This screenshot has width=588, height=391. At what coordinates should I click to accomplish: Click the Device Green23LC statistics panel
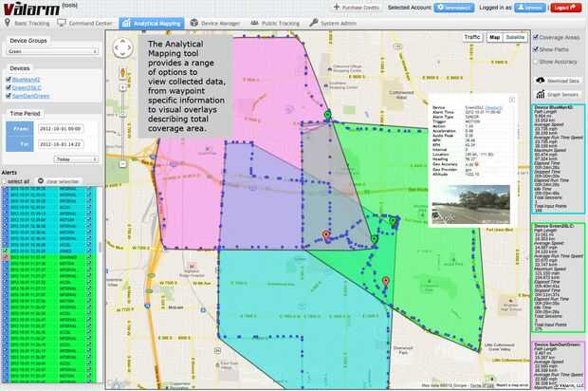pyautogui.click(x=558, y=278)
